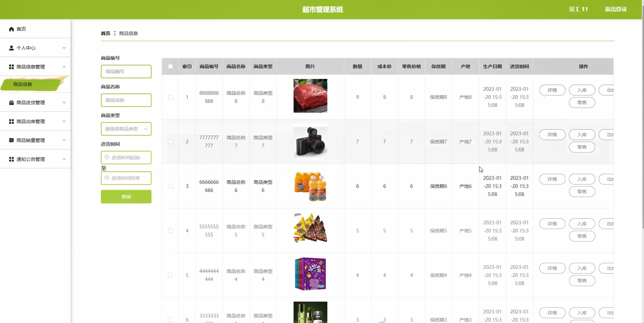Check the row 4 checkbox for 5555555555
Screen dimensions: 644x323
(x=170, y=231)
